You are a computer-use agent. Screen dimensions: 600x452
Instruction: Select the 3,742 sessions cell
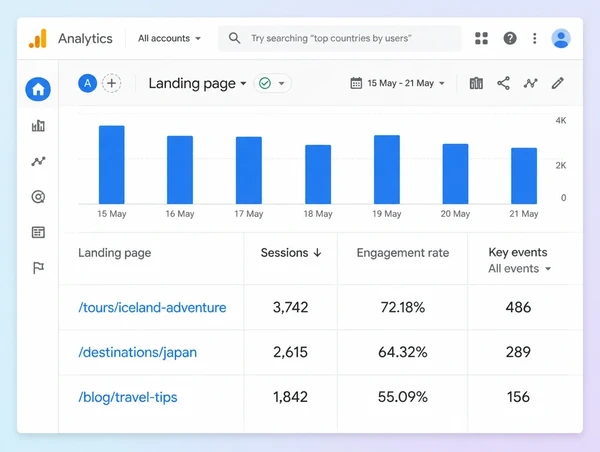pyautogui.click(x=290, y=307)
